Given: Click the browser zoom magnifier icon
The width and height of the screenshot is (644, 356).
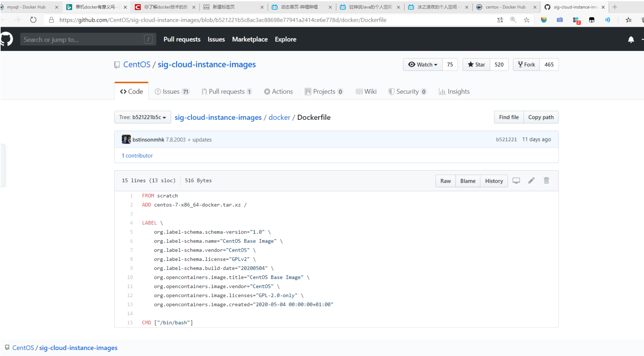Looking at the screenshot, I should 513,20.
